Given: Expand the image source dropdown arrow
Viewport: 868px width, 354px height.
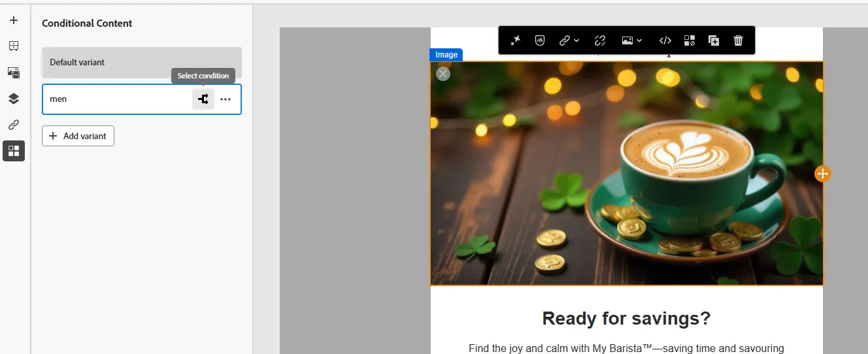Looking at the screenshot, I should pos(639,40).
